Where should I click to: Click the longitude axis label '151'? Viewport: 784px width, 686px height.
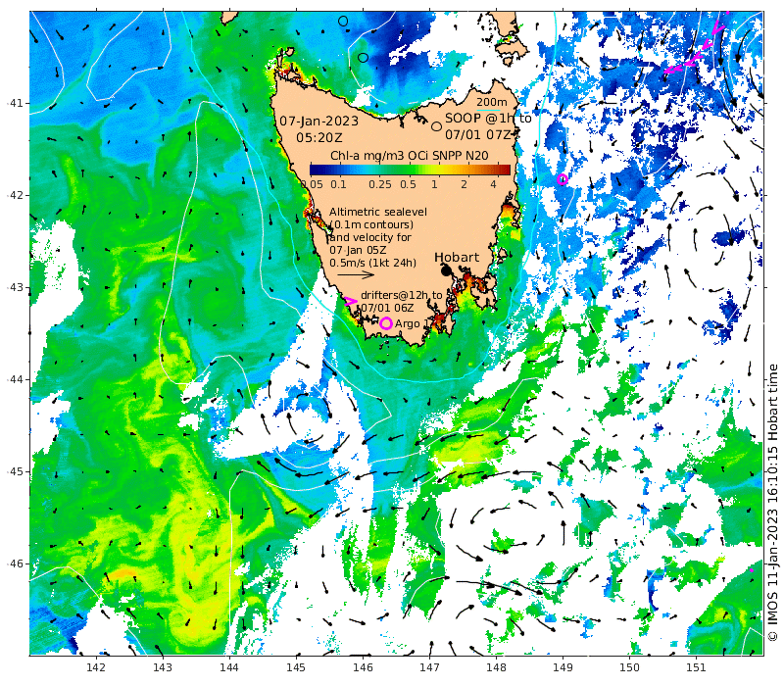[696, 667]
